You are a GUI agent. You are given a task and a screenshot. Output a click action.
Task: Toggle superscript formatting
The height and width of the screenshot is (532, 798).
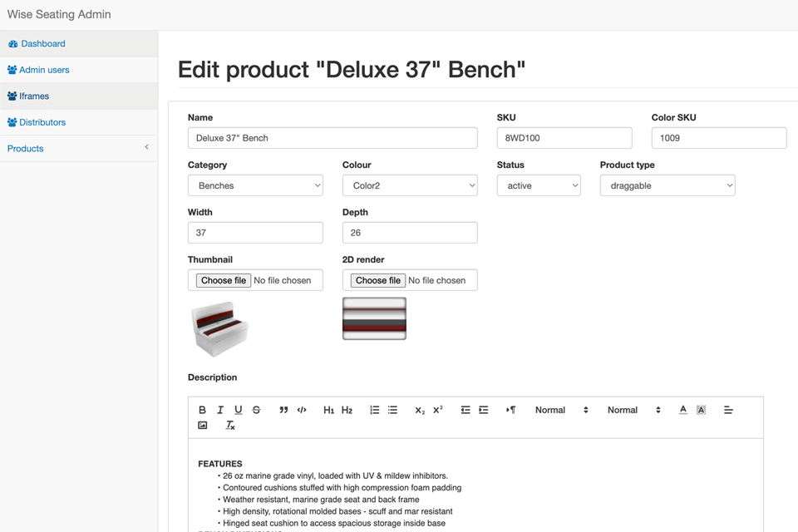(x=438, y=410)
